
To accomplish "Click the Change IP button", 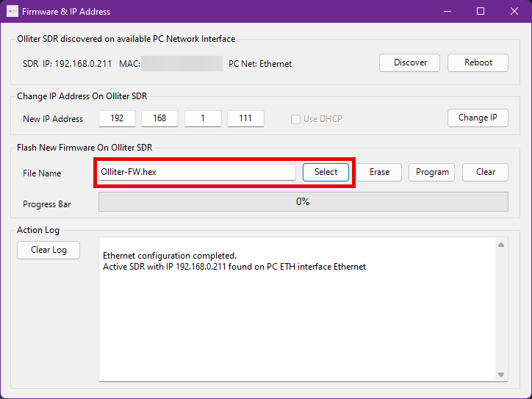I will (478, 118).
